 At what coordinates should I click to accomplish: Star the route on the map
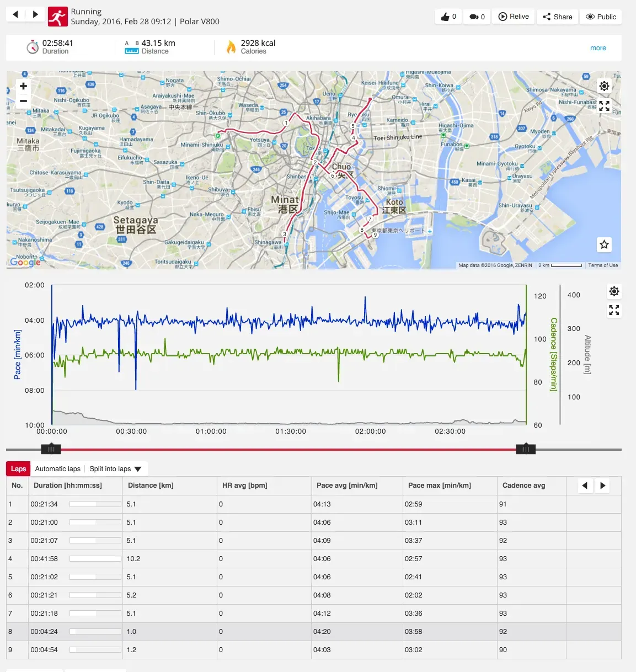pos(604,244)
